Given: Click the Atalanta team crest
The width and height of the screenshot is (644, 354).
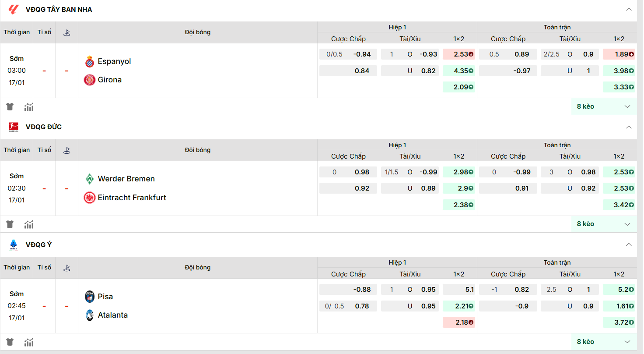Looking at the screenshot, I should [x=90, y=315].
